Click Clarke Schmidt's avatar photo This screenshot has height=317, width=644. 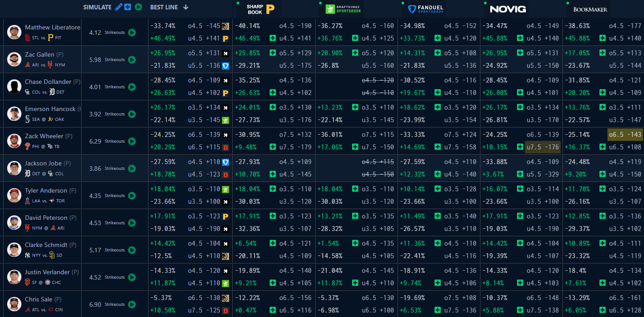[x=14, y=250]
